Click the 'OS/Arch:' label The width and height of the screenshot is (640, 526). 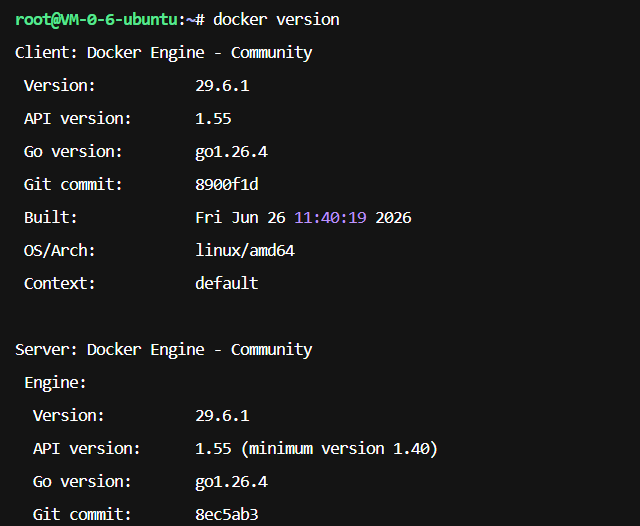tap(60, 251)
